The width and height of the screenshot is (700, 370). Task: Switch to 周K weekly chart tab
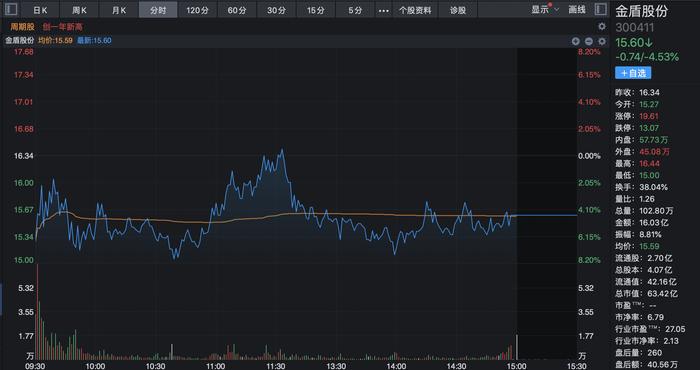(79, 10)
